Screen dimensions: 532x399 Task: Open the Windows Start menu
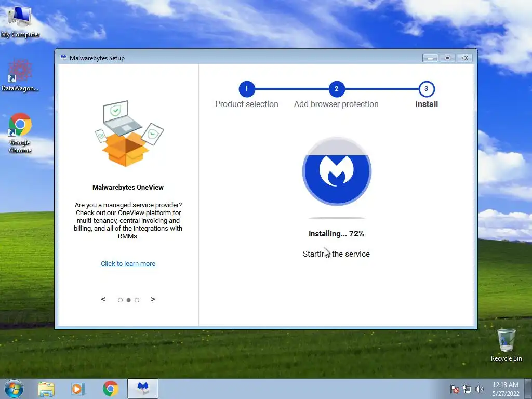[14, 389]
